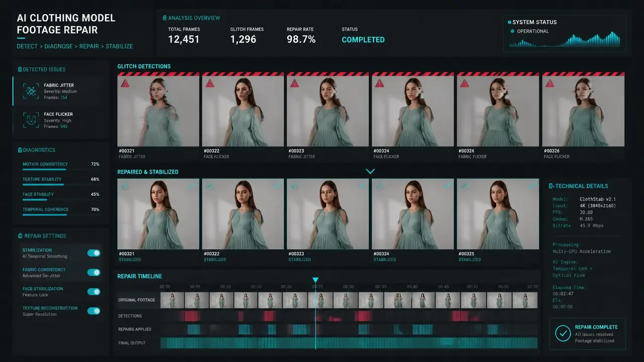644x362 pixels.
Task: Click the Face Flicker face-scan icon
Action: click(x=31, y=120)
